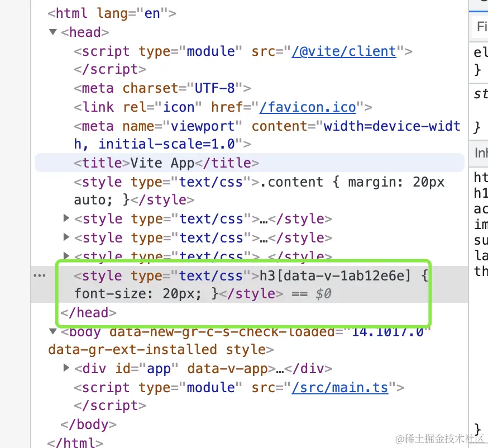Click the "data-gr-ext-installed style" attribute text

tap(157, 350)
